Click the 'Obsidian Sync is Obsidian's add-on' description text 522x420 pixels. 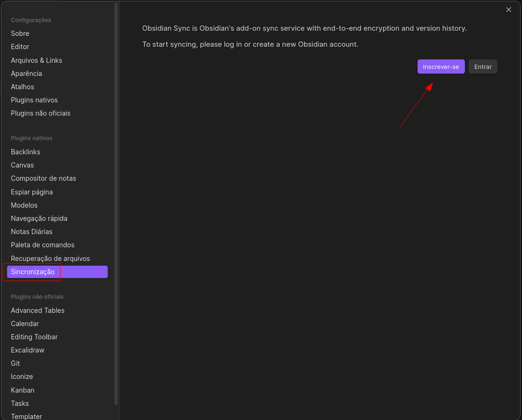(304, 28)
